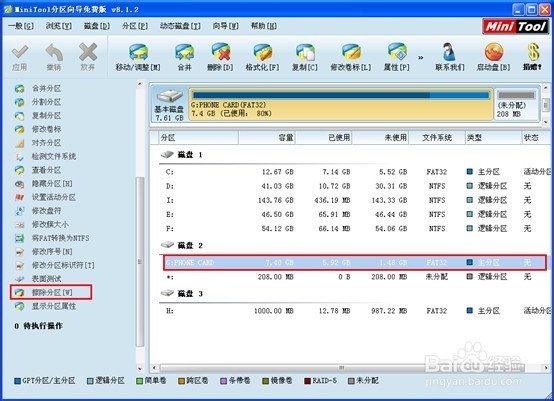
Task: Choose Change Drive Letter (修改盘符) in sidebar
Action: click(46, 211)
